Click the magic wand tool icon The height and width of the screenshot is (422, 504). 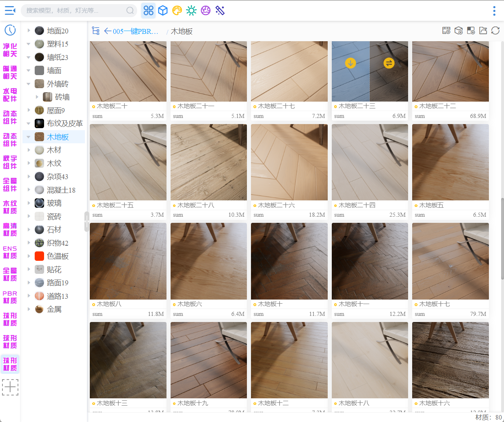pos(220,11)
